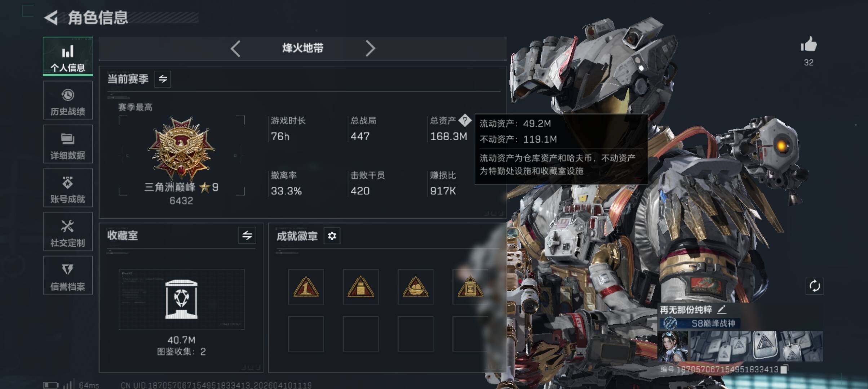Select the 账号成就 sidebar icon
This screenshot has width=868, height=389.
68,188
